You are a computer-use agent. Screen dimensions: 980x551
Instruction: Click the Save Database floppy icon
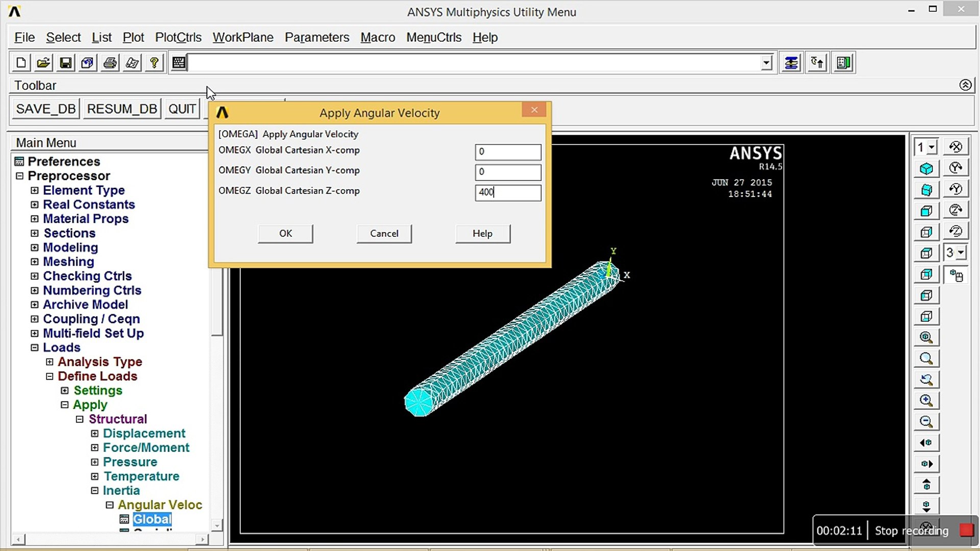tap(65, 63)
